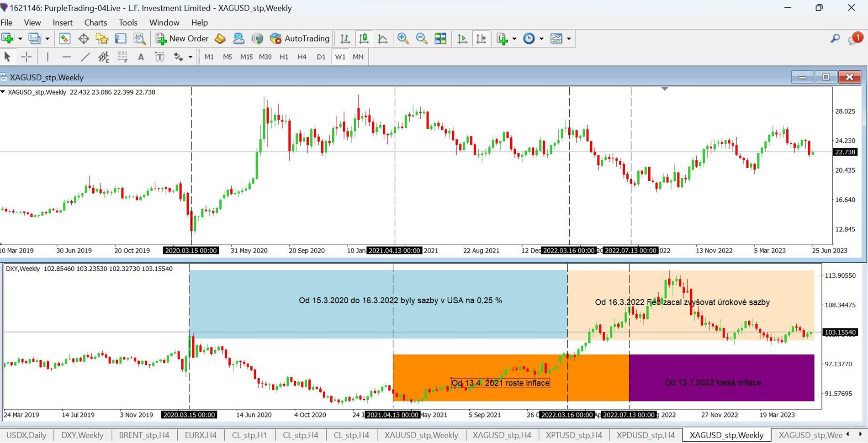Open the Charts menu
Viewport: 868px width, 443px height.
[95, 22]
